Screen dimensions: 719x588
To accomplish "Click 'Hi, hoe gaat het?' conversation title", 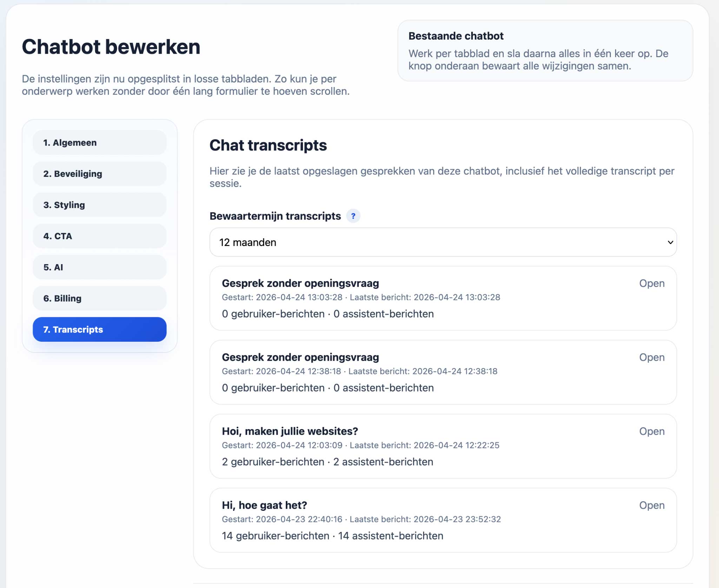I will tap(264, 506).
